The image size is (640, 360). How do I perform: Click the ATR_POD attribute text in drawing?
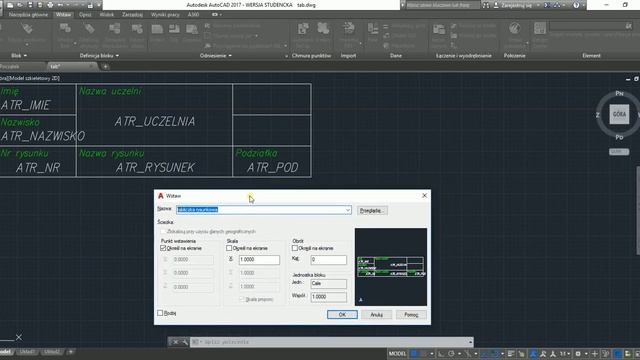pyautogui.click(x=273, y=167)
